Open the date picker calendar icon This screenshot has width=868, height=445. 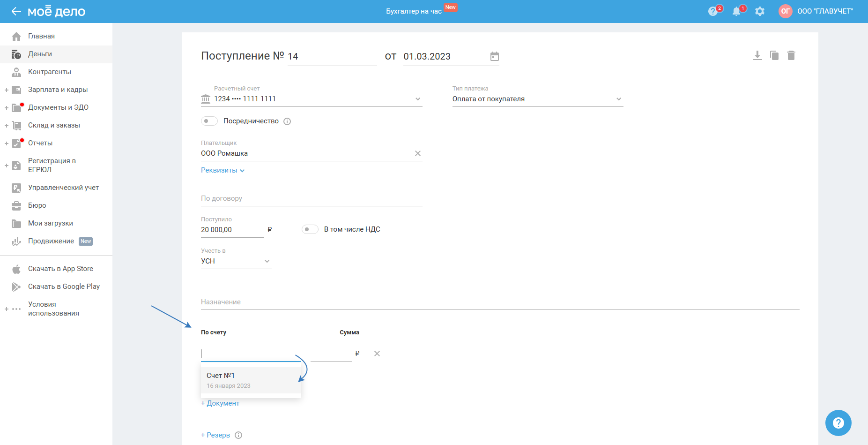(x=494, y=57)
